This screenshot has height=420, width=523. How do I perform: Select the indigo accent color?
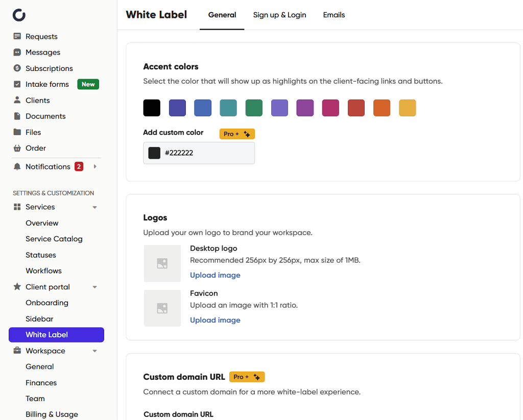click(x=177, y=108)
